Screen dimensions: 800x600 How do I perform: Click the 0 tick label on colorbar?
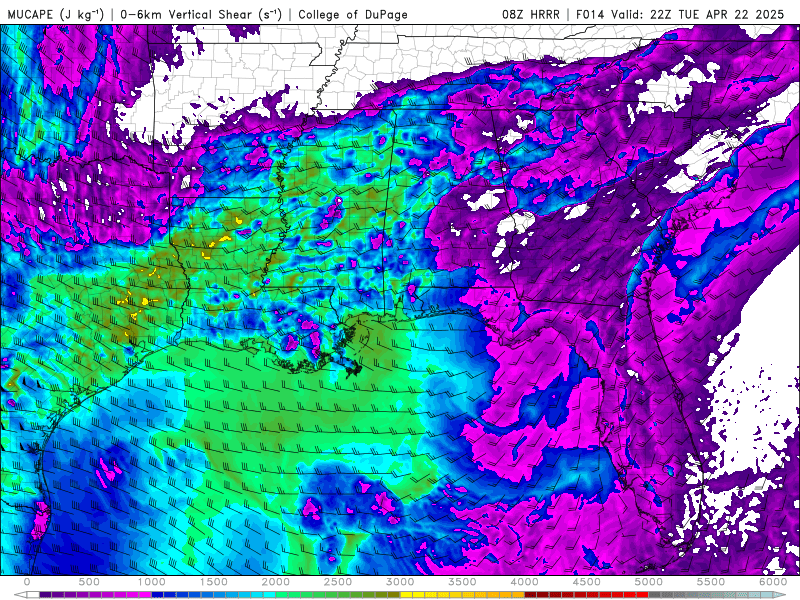[27, 582]
